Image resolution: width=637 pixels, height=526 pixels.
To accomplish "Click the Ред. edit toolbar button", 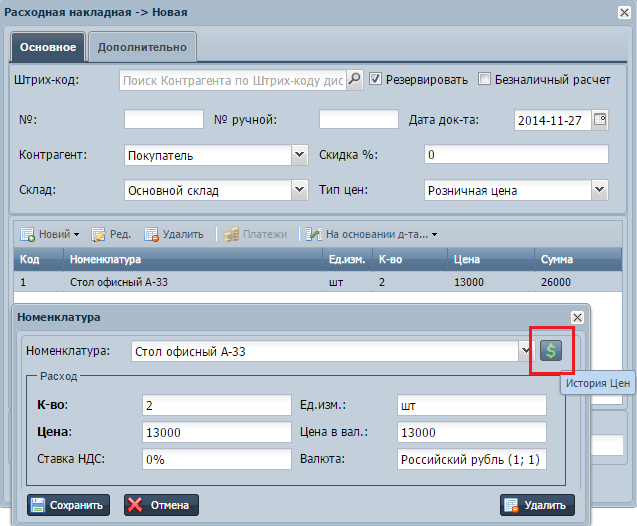I will coord(111,234).
